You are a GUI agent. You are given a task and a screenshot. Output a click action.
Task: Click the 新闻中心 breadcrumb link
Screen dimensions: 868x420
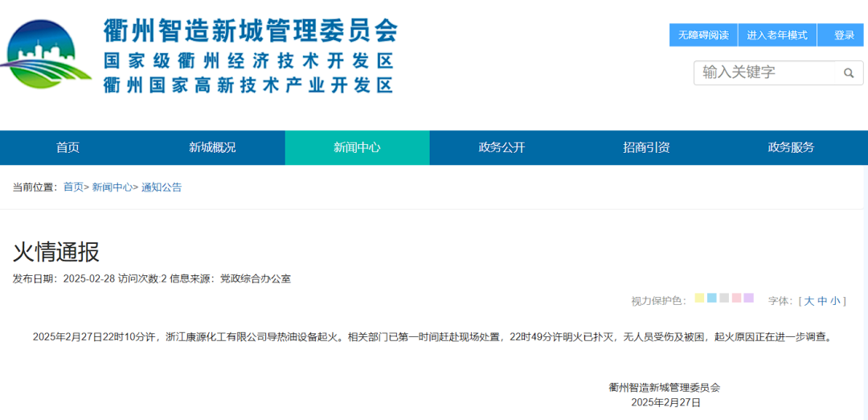[112, 187]
